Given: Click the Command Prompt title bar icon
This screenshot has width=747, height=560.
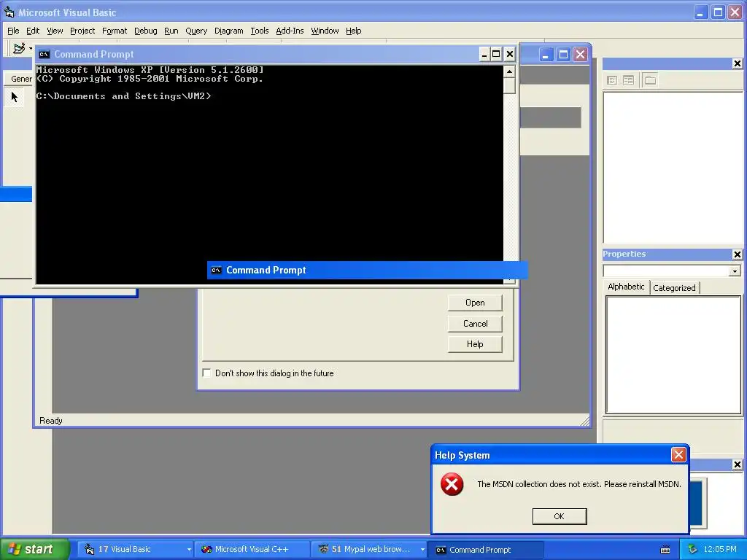Looking at the screenshot, I should click(x=44, y=54).
